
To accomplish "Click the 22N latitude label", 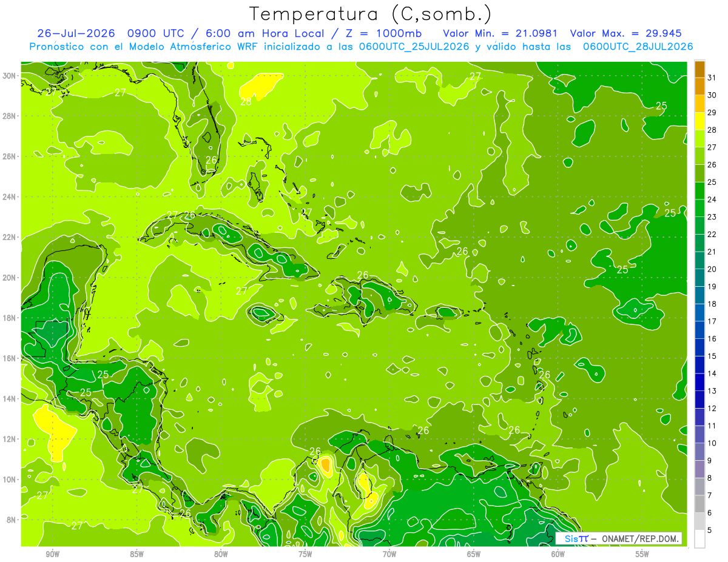I will tap(10, 237).
